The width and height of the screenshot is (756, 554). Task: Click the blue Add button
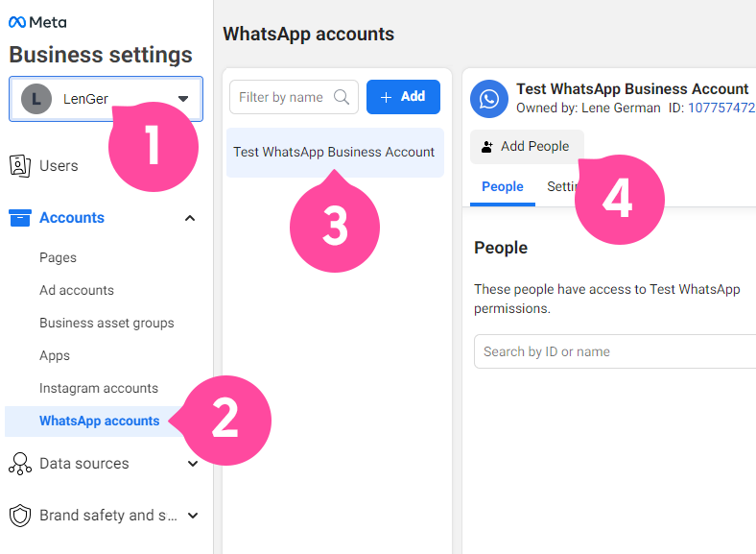(403, 97)
